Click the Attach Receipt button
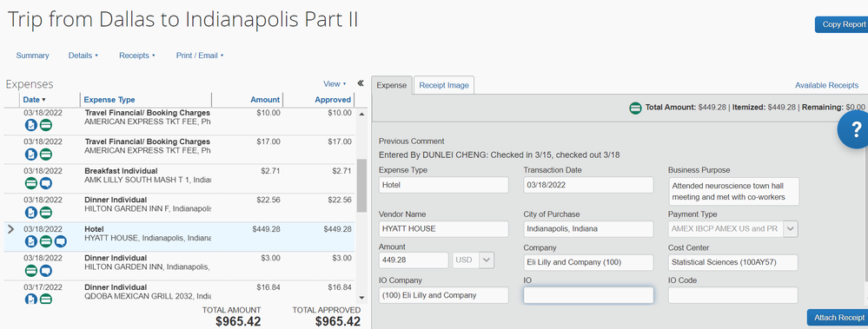868x329 pixels. coord(837,318)
